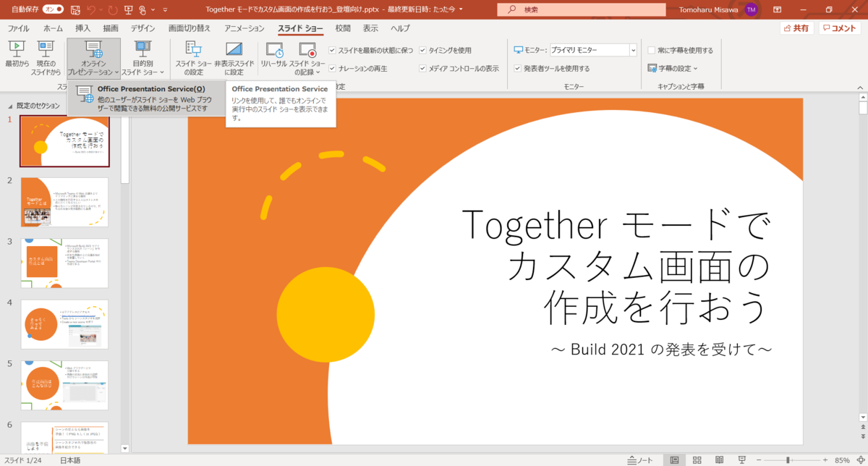Switch to アニメーション tab

(244, 28)
